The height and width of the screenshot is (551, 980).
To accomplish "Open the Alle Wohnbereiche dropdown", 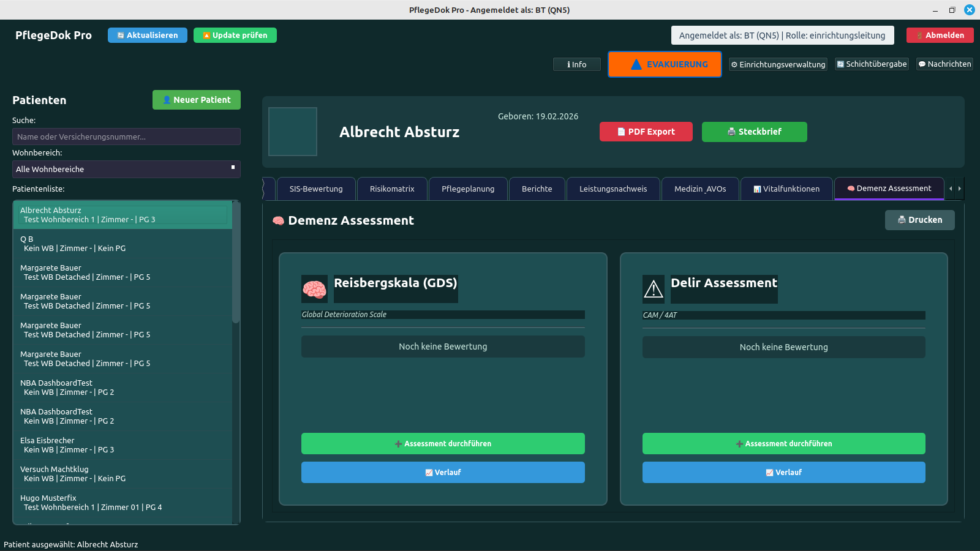I will pos(126,169).
